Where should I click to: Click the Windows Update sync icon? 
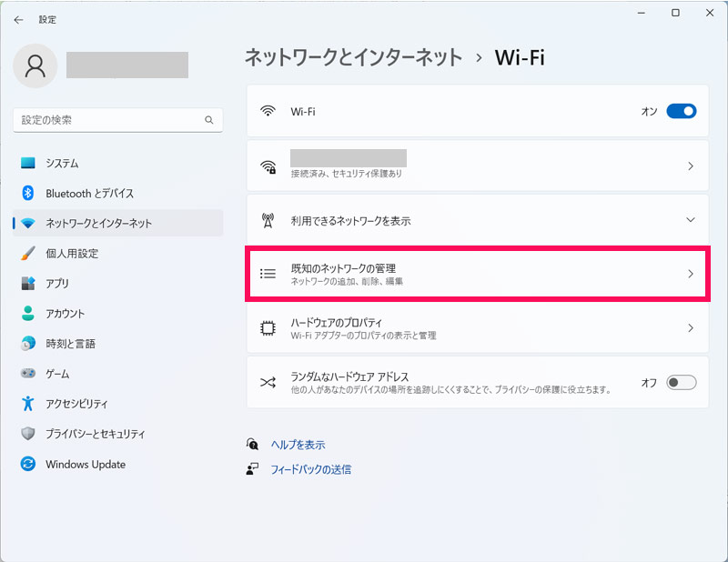28,464
